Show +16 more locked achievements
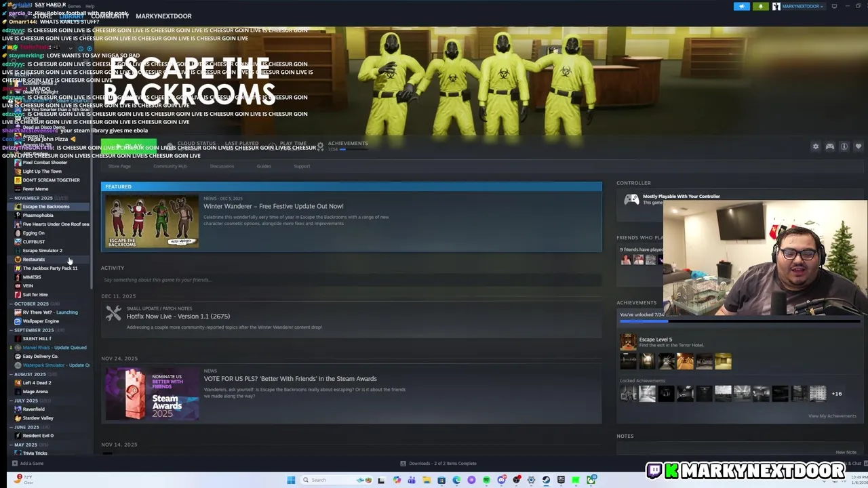Image resolution: width=868 pixels, height=488 pixels. point(837,394)
